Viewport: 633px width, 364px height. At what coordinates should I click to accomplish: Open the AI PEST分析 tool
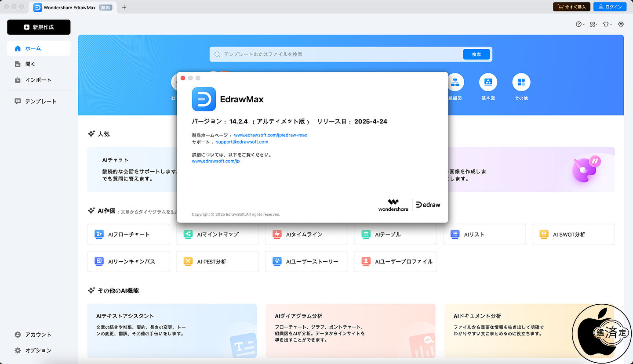[x=217, y=262]
